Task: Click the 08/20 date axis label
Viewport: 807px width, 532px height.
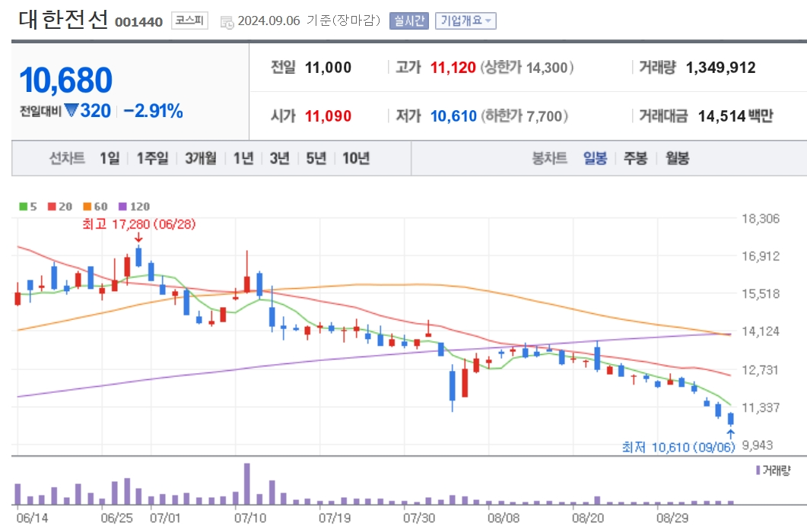Action: [588, 518]
